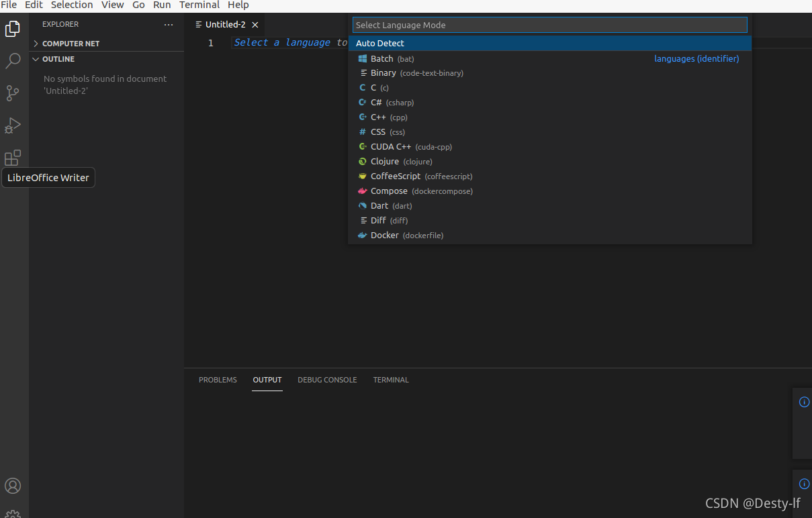Viewport: 812px width, 518px height.
Task: Open the Terminal menu
Action: click(x=199, y=5)
